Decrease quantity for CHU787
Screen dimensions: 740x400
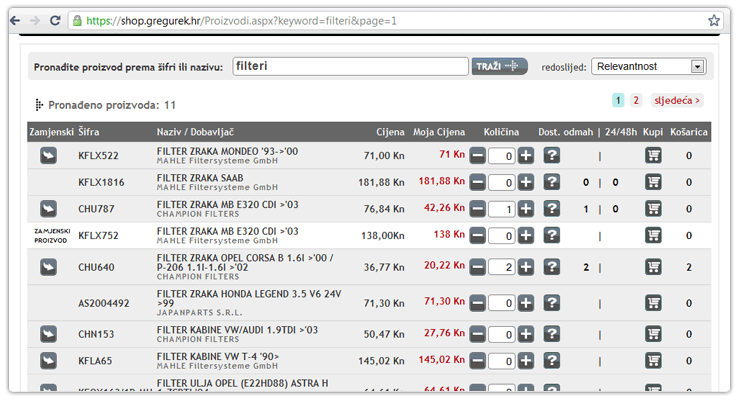pyautogui.click(x=478, y=209)
